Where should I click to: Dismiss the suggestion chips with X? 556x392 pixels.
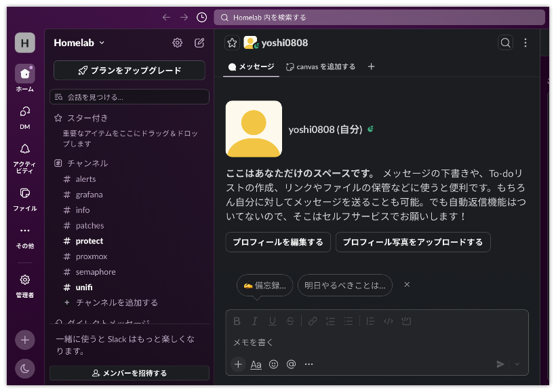click(x=407, y=285)
